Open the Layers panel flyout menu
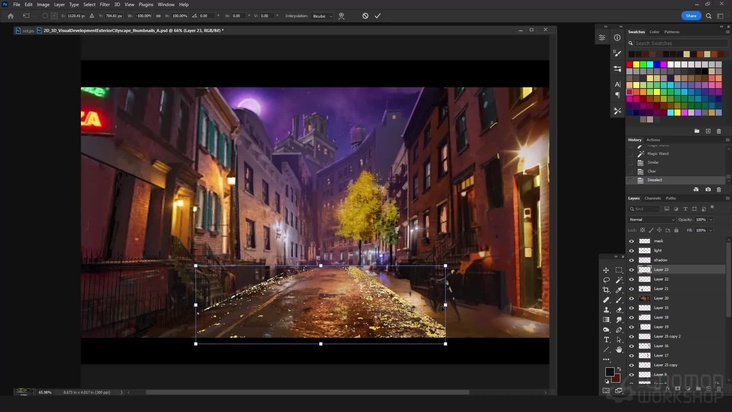Screen dimensions: 732x412 pyautogui.click(x=727, y=198)
